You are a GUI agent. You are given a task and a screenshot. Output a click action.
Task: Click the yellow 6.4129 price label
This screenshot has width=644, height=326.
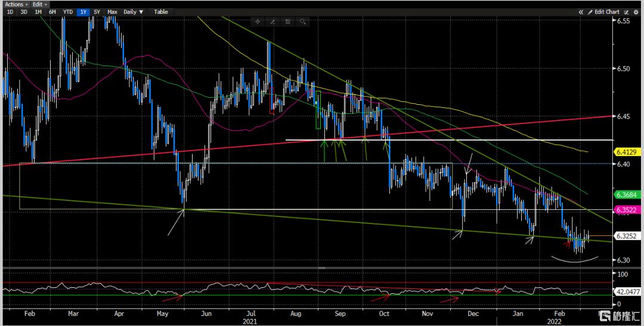point(627,153)
